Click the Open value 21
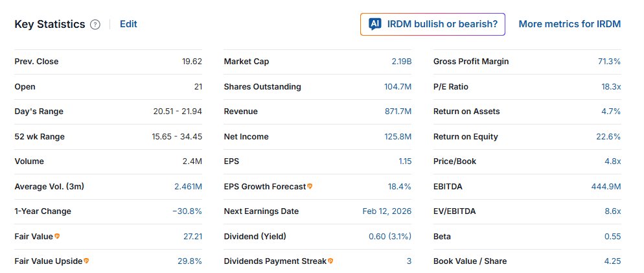The height and width of the screenshot is (273, 644). [198, 87]
